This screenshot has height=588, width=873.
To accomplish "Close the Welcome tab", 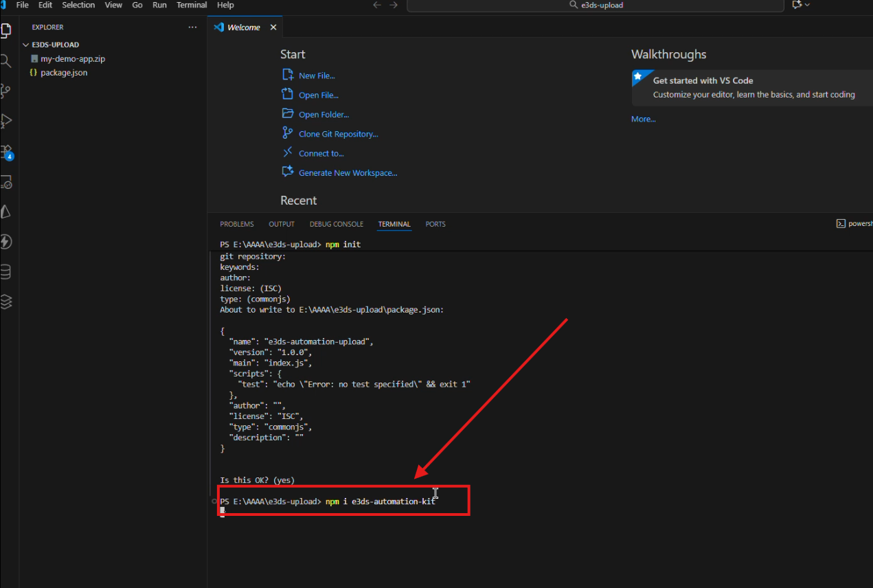I will (273, 27).
